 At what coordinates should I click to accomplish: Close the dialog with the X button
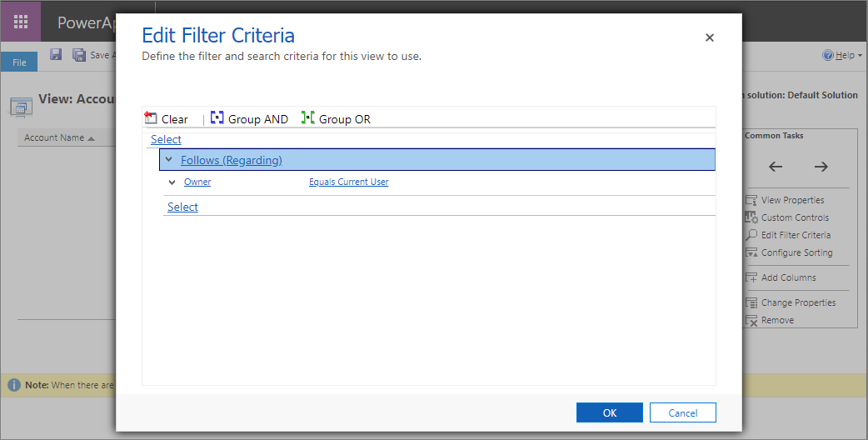pyautogui.click(x=710, y=37)
